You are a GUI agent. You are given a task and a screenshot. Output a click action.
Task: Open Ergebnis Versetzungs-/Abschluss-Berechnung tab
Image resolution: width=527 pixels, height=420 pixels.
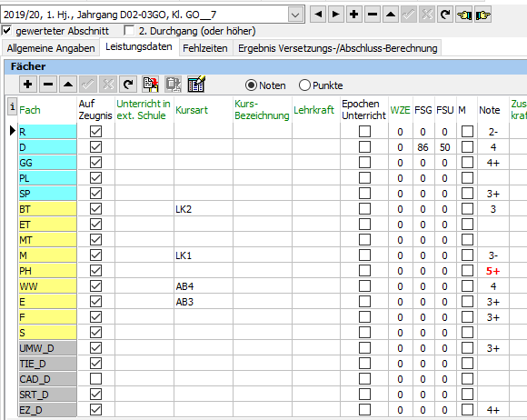pyautogui.click(x=337, y=48)
